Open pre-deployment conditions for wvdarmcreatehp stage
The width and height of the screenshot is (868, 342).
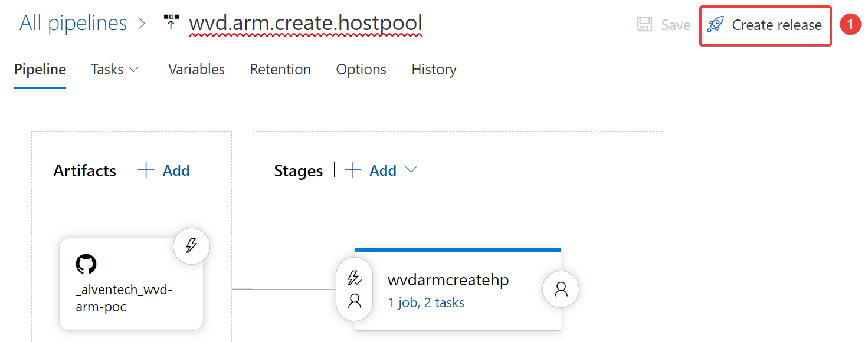coord(354,290)
